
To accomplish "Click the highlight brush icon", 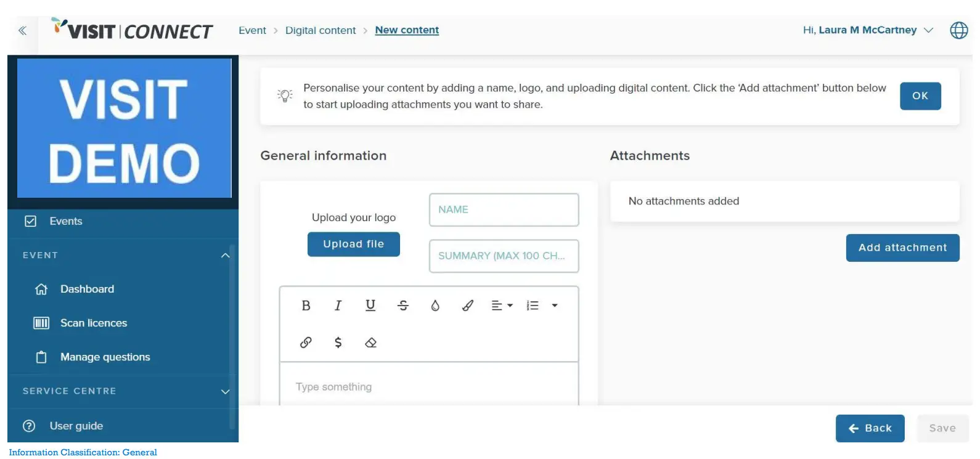I will point(468,306).
